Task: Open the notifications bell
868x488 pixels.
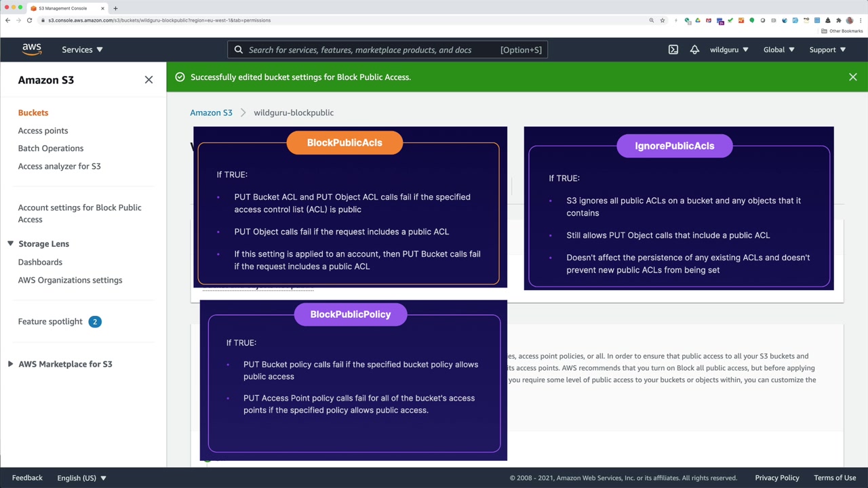Action: click(x=694, y=49)
